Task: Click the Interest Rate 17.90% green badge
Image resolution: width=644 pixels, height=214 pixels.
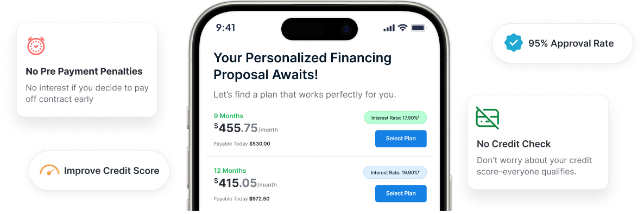Action: [395, 118]
